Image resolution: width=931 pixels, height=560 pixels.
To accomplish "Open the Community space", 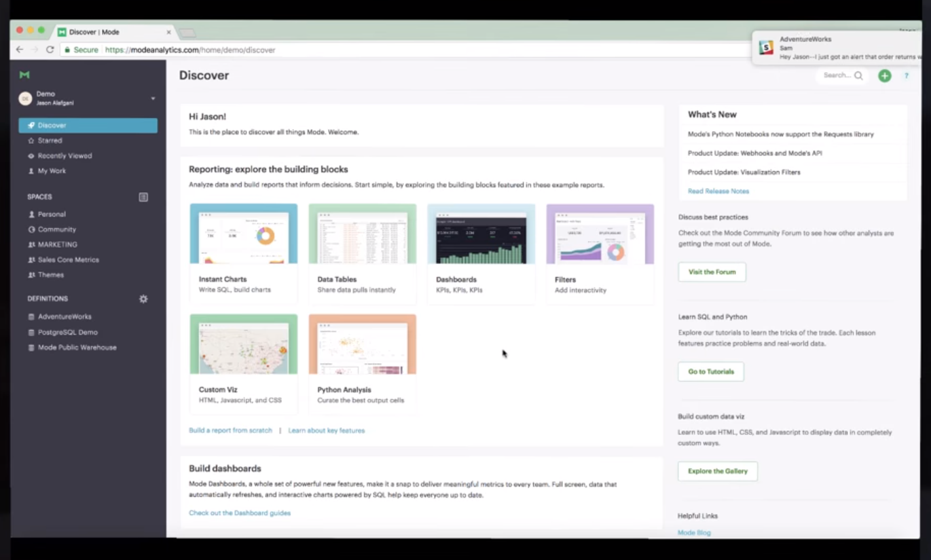I will (x=57, y=229).
